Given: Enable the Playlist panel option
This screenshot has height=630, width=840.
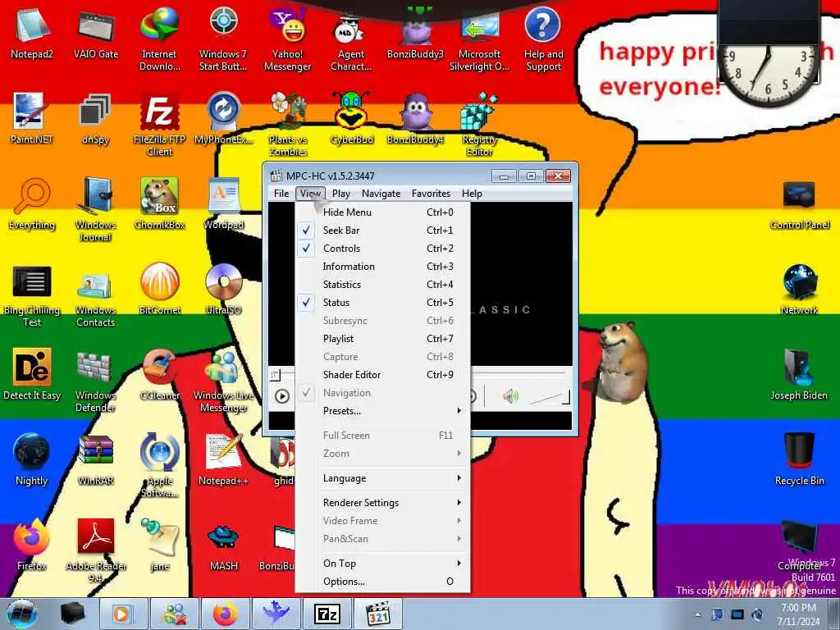Looking at the screenshot, I should 382,339.
